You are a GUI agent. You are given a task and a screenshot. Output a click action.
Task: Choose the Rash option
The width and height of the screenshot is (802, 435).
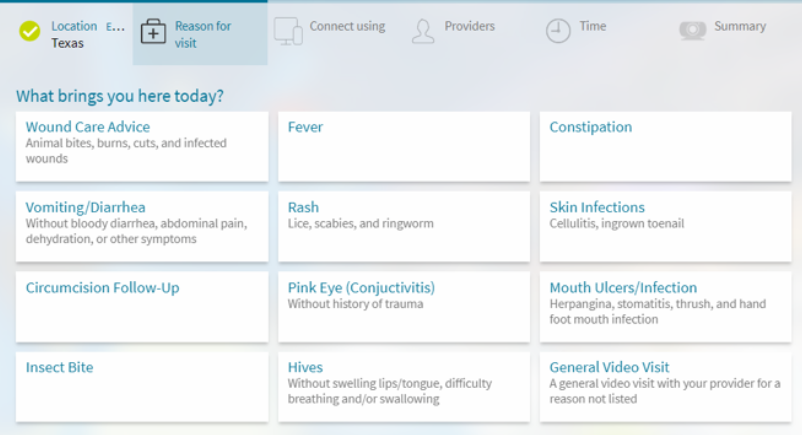pos(404,226)
